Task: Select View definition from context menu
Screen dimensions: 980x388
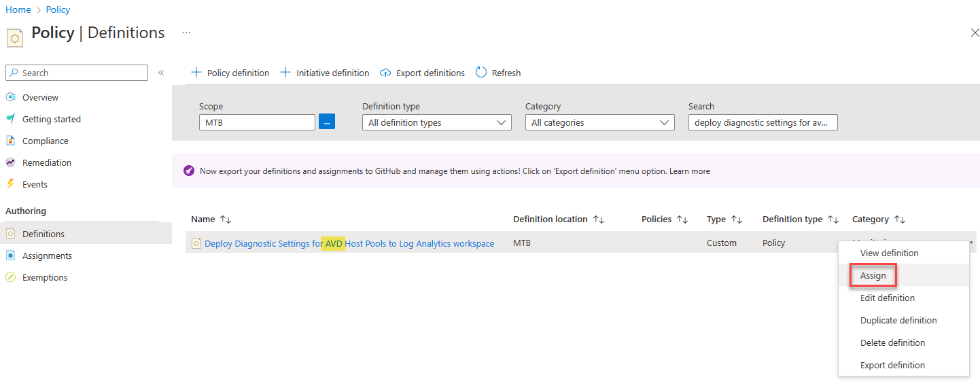Action: click(903, 253)
